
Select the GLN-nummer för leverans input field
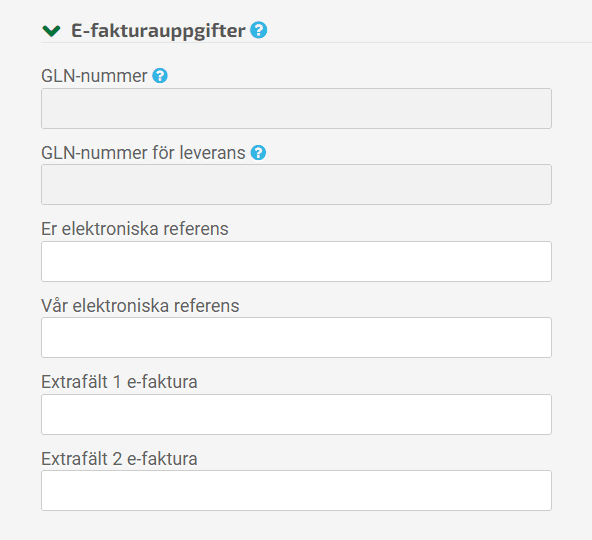tap(296, 185)
